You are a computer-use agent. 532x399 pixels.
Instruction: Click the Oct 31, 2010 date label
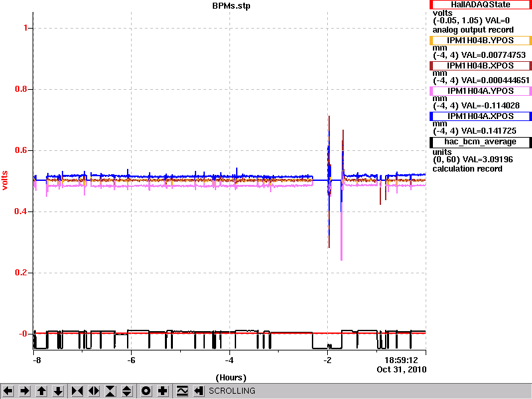coord(402,370)
